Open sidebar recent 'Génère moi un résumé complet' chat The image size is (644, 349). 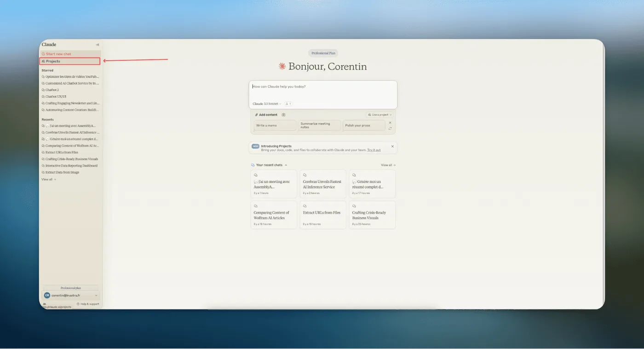click(x=70, y=139)
